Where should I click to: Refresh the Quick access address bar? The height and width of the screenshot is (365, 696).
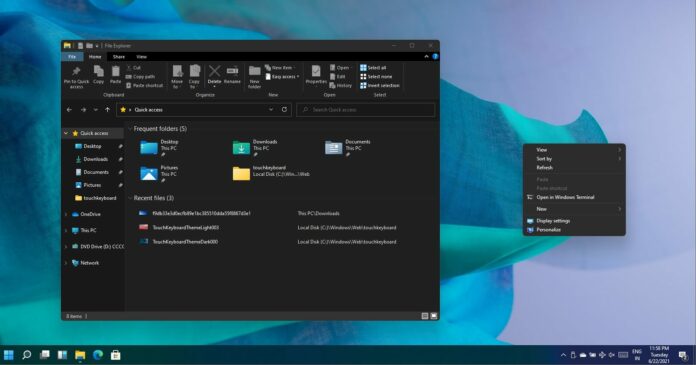[x=284, y=110]
